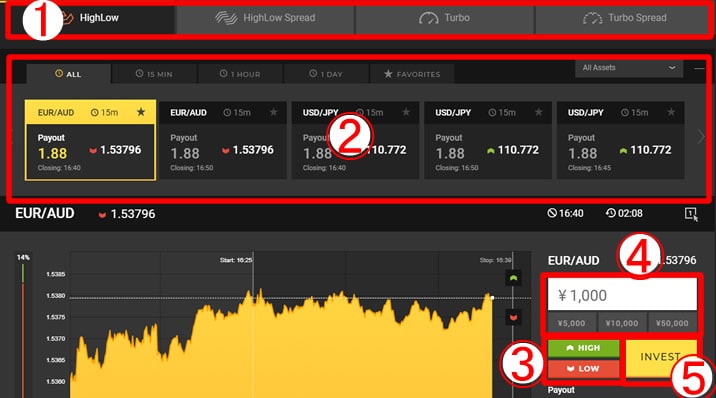
Task: Click the expiry time clock icon 16:40
Action: coord(552,213)
